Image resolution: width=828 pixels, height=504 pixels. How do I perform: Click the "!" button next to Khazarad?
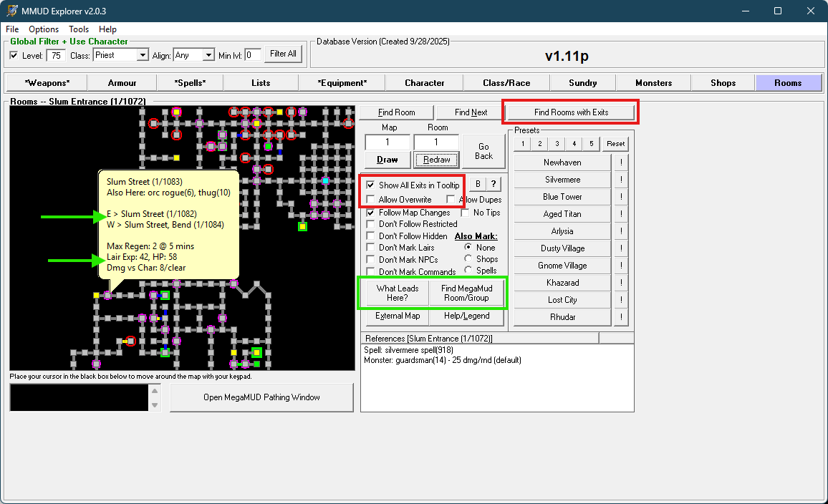(x=620, y=283)
